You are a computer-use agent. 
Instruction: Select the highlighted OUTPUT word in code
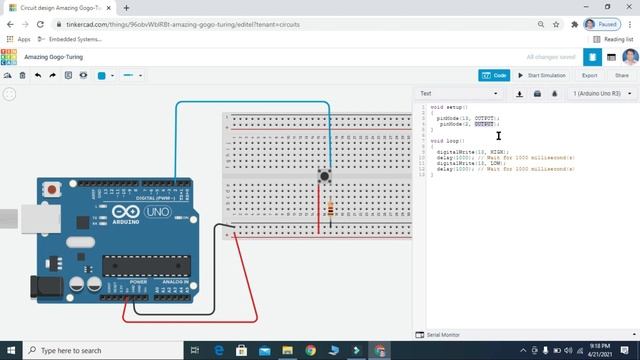pos(484,124)
